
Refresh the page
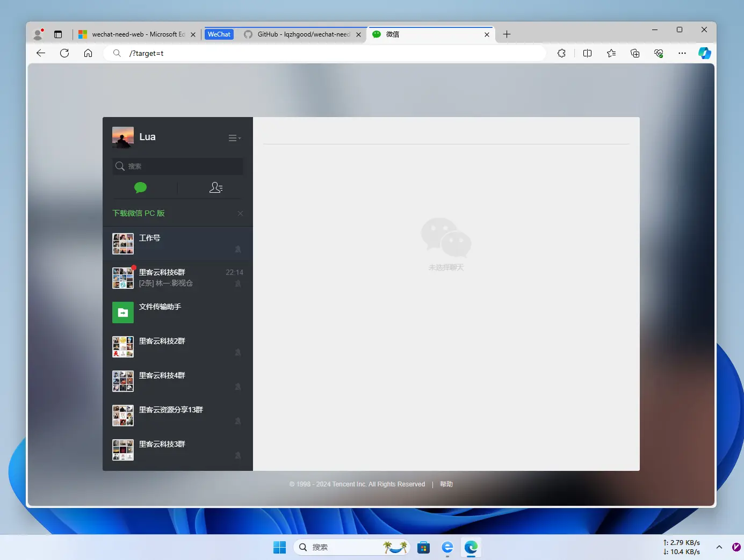[x=64, y=53]
